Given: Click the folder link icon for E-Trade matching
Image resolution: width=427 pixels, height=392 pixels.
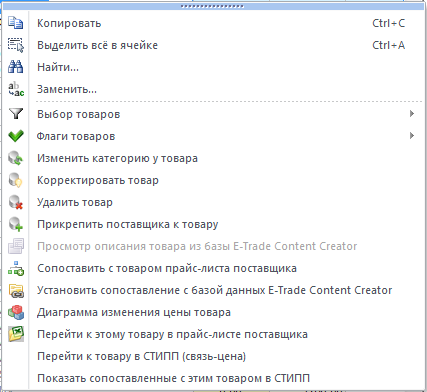Looking at the screenshot, I should [x=16, y=290].
